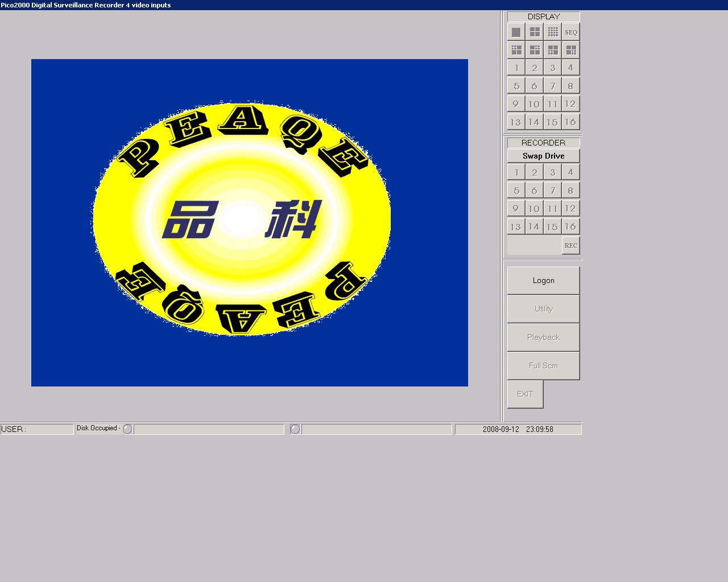
Task: Open the Playback screen
Action: (x=543, y=337)
